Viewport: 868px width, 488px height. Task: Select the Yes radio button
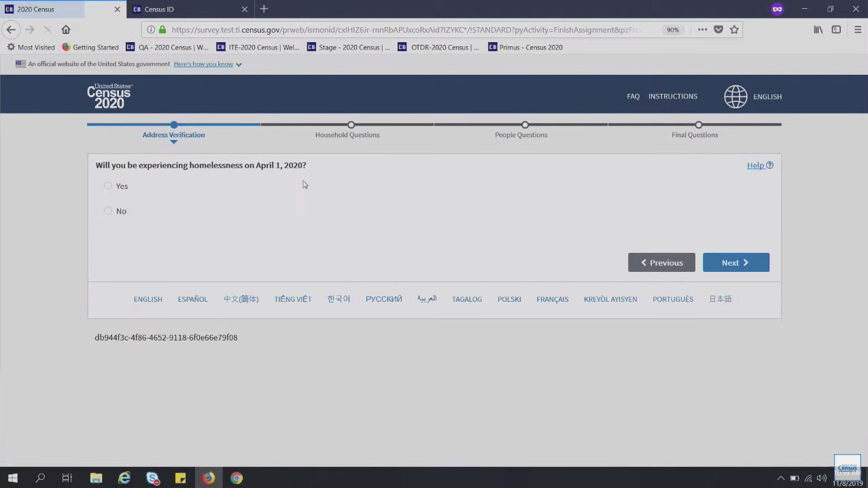coord(108,186)
